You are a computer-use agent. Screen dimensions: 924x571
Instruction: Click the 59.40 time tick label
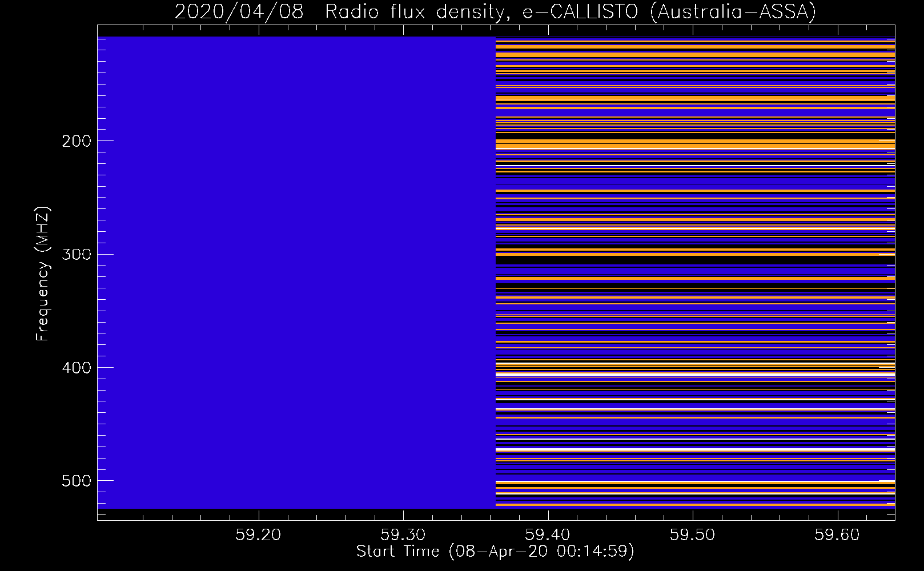(548, 534)
